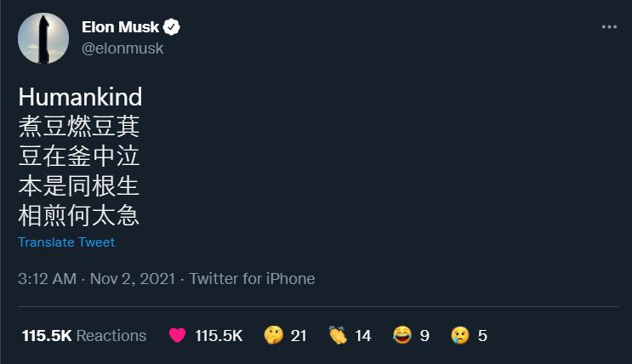
Task: Click the Elon Musk display name
Action: click(122, 28)
